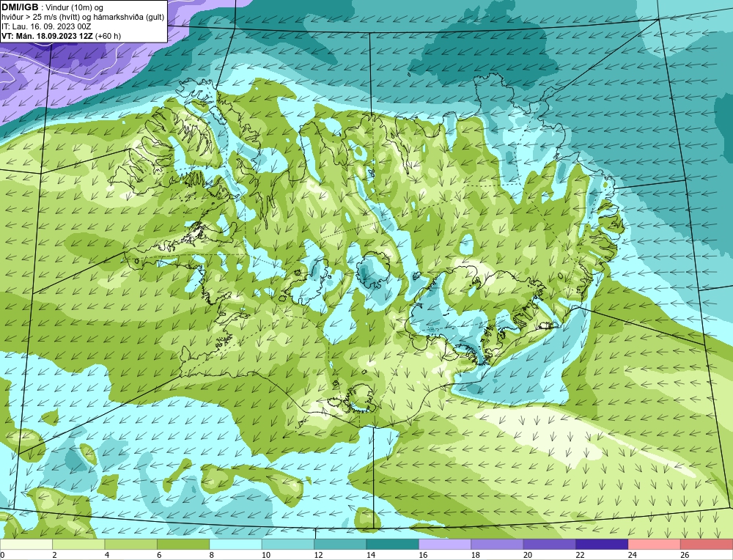This screenshot has height=560, width=733.
Task: Click the '10' label on the wind scale
Action: [x=266, y=555]
